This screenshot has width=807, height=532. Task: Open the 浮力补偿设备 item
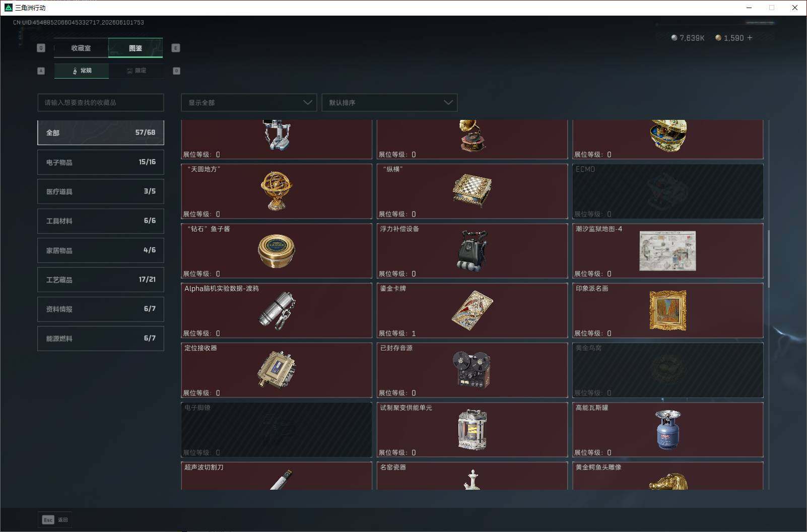pos(472,251)
